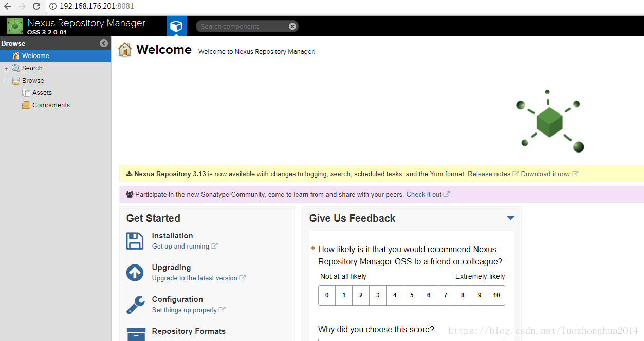Click the Installation floppy disk icon

tap(135, 241)
